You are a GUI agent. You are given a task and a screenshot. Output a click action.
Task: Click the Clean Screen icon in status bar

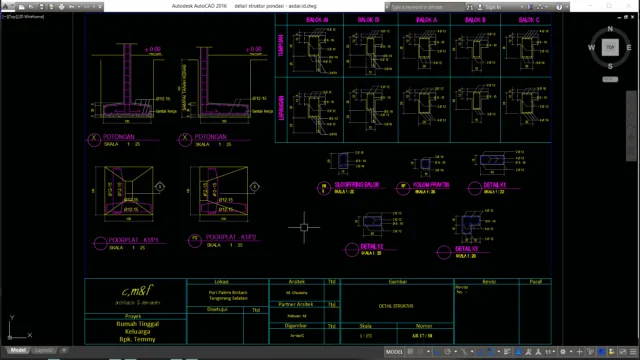point(623,352)
